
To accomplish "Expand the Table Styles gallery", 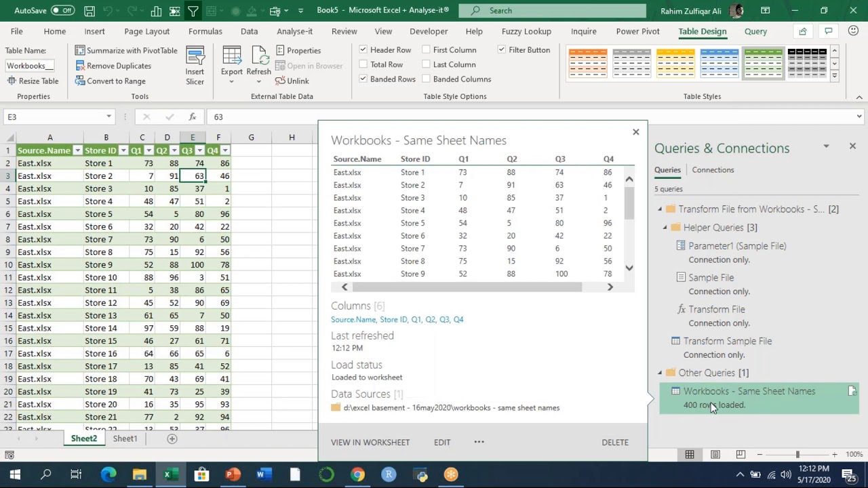I will 835,75.
